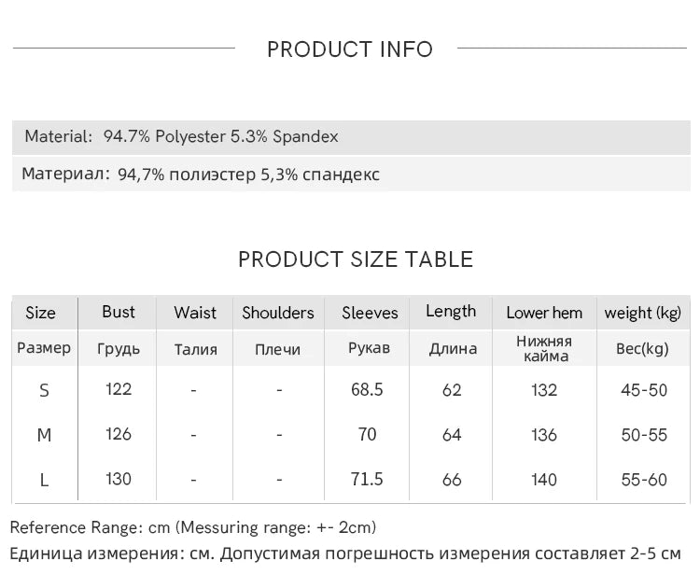Select the S size row label

click(44, 390)
